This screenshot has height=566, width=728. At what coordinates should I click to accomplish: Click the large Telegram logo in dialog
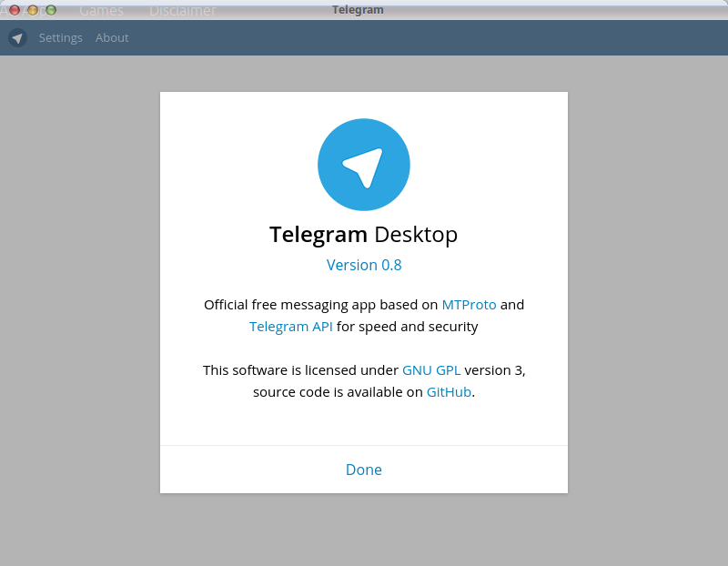pyautogui.click(x=363, y=165)
